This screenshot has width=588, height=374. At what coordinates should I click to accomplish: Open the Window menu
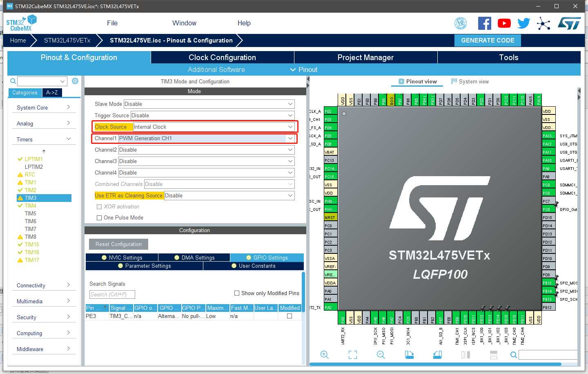coord(184,23)
